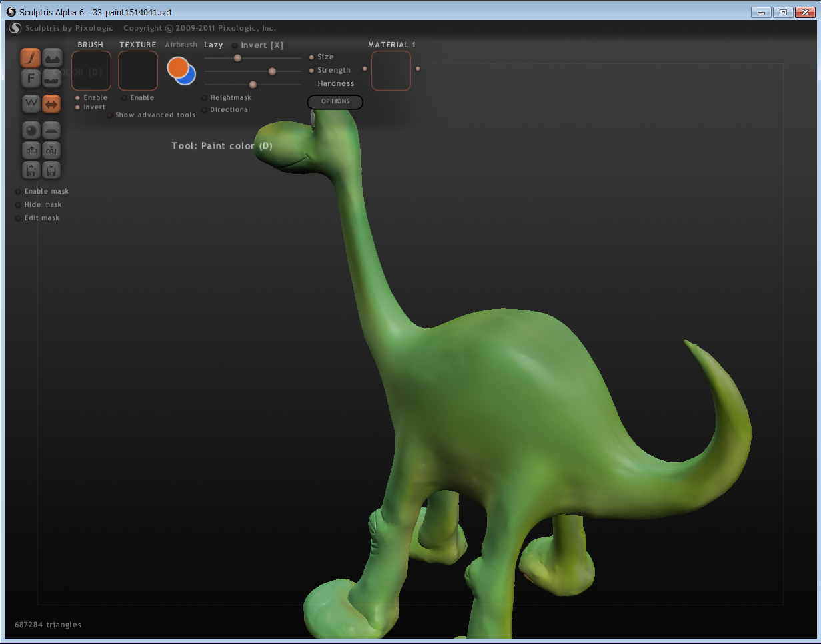Select the Fill (F) tool
Image resolution: width=821 pixels, height=644 pixels.
[x=31, y=79]
